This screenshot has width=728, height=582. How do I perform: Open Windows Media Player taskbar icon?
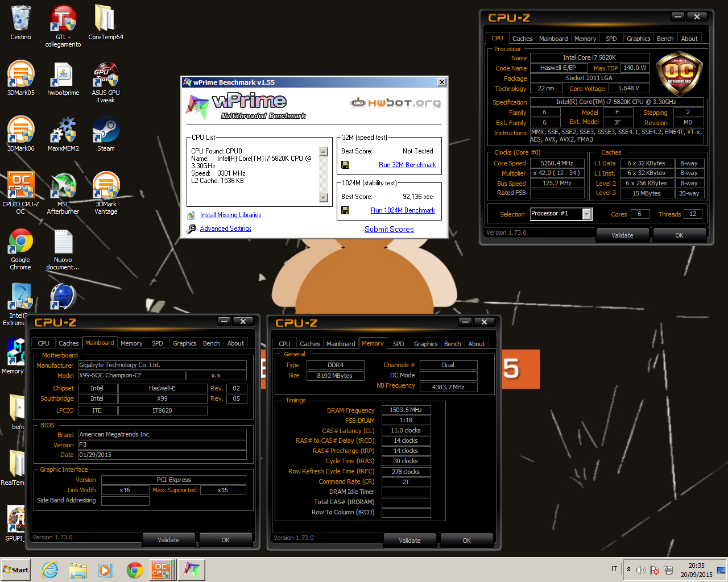pyautogui.click(x=106, y=570)
